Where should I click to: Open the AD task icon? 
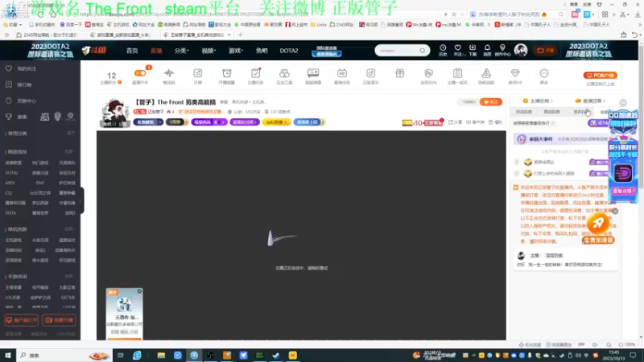(x=341, y=76)
